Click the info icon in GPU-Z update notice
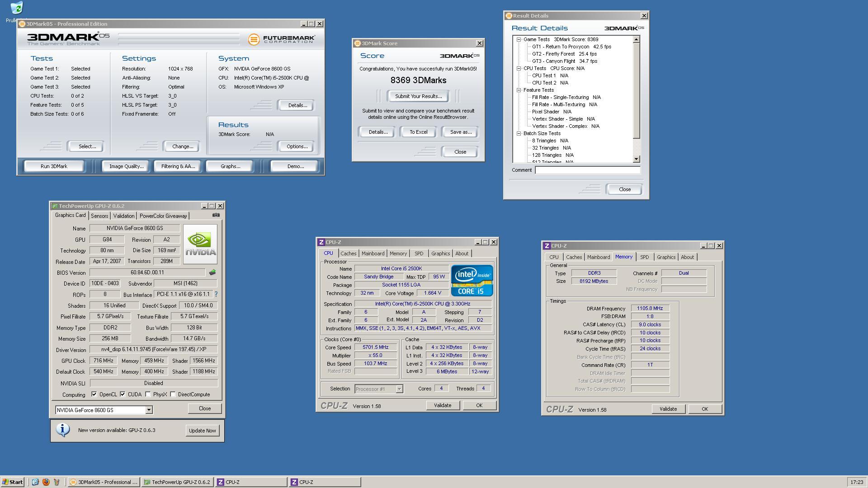Screen dimensions: 868x488 point(63,430)
